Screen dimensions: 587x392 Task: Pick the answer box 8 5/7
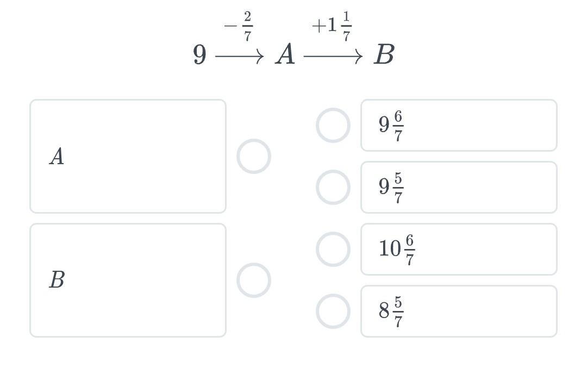coord(459,311)
